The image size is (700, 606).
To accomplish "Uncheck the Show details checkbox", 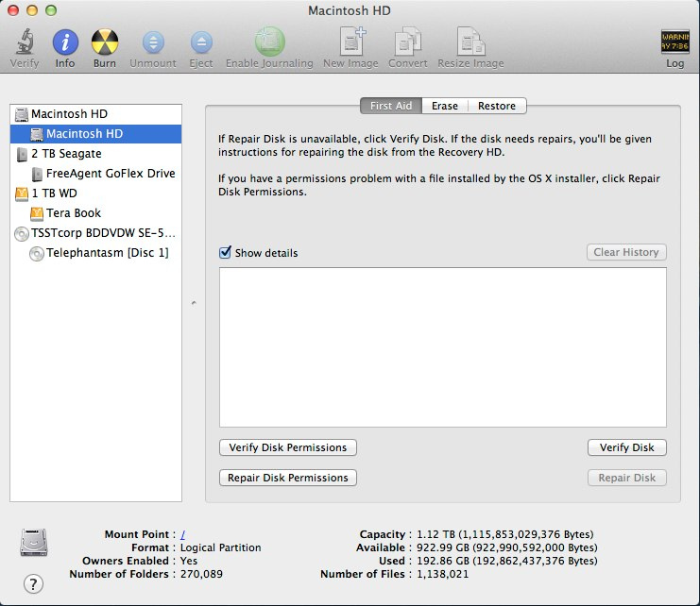I will click(x=225, y=252).
